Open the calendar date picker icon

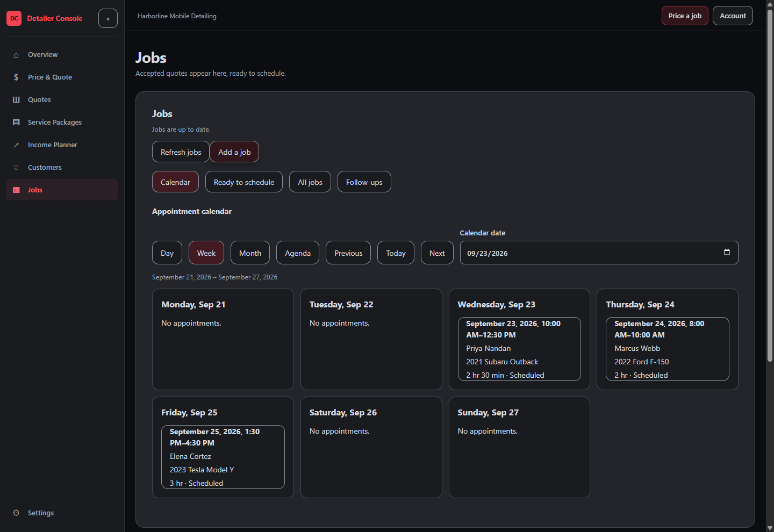click(x=727, y=253)
